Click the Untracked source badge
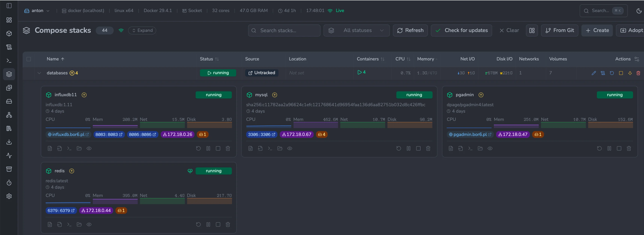This screenshot has height=235, width=644. click(261, 73)
